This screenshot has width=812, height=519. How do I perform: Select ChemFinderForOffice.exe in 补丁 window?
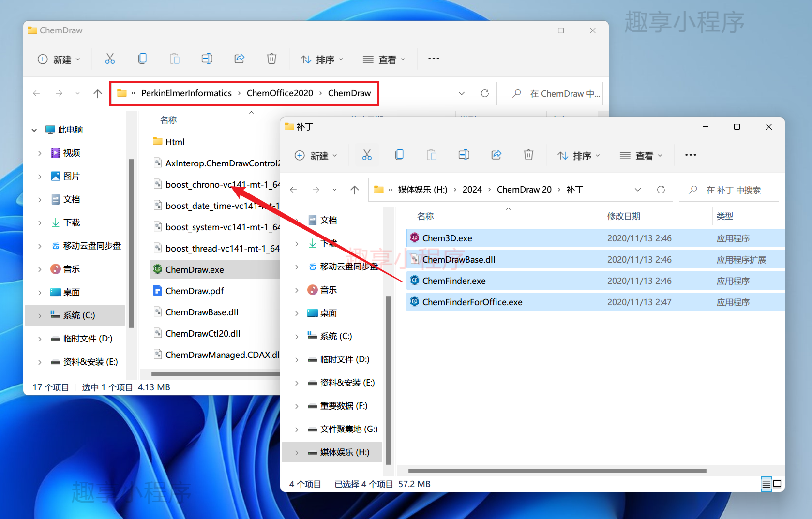click(x=595, y=302)
